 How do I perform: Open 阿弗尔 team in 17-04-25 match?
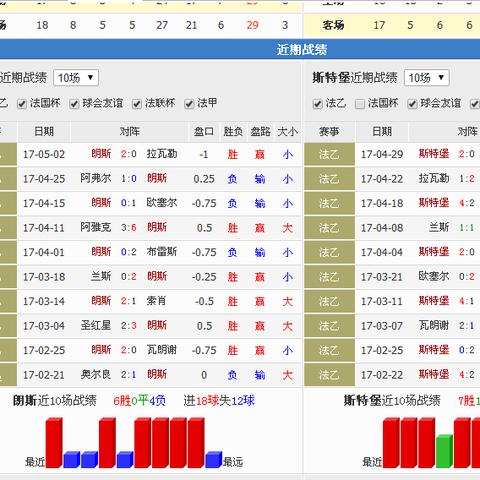(x=96, y=179)
